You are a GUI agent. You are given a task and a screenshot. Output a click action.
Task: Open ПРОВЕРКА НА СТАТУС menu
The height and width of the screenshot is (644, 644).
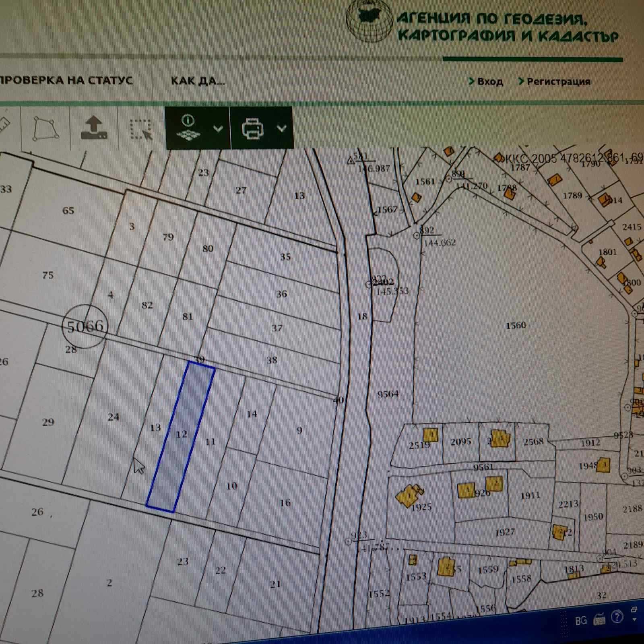coord(66,80)
